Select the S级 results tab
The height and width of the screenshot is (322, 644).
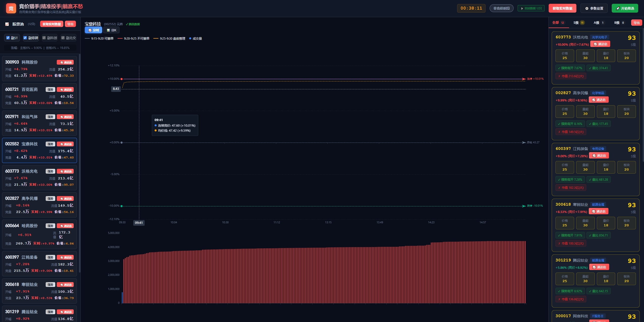(x=579, y=23)
